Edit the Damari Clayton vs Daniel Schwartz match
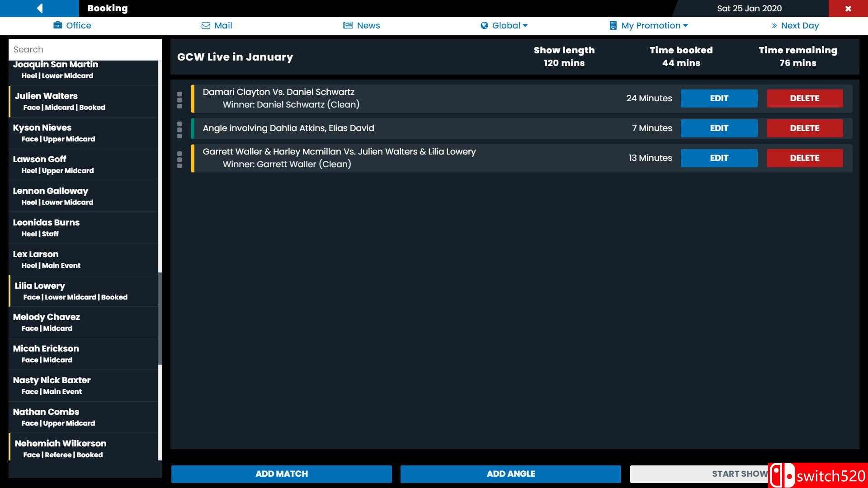This screenshot has height=488, width=868. (x=719, y=99)
